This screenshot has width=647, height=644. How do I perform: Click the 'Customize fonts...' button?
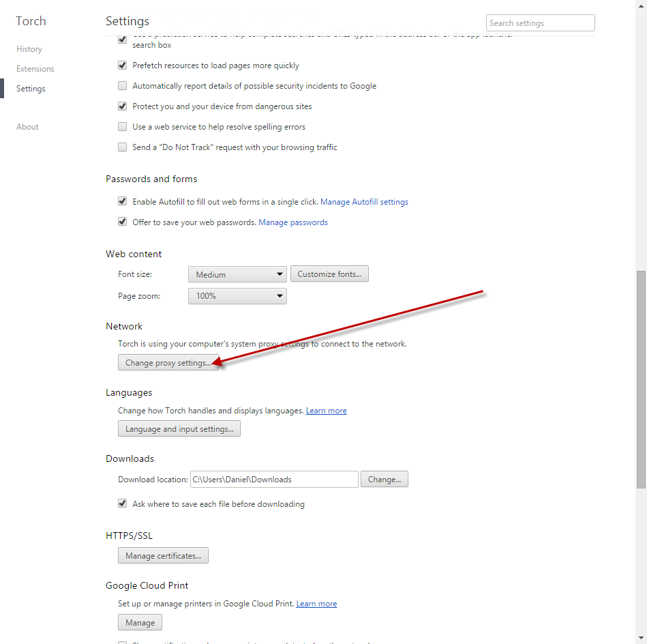click(x=329, y=274)
